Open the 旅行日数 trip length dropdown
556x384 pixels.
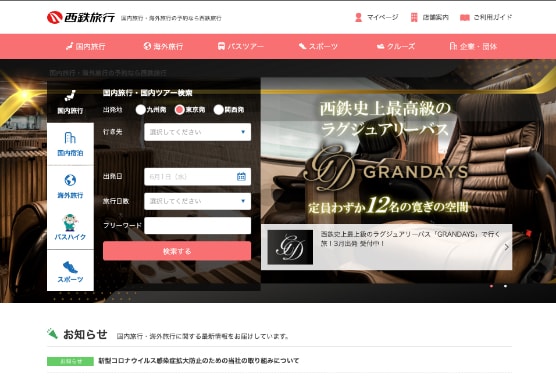point(198,201)
